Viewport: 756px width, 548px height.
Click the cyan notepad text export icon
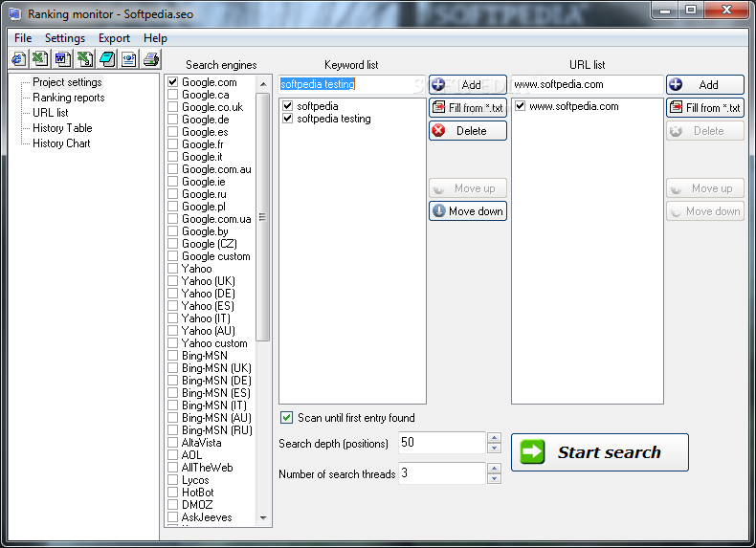tap(107, 58)
